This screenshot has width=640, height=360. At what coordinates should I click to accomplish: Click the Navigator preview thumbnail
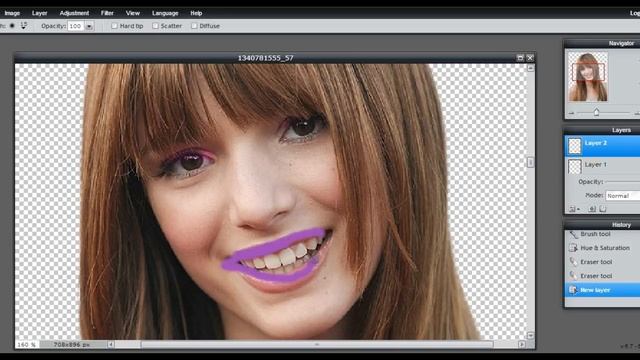tap(588, 76)
